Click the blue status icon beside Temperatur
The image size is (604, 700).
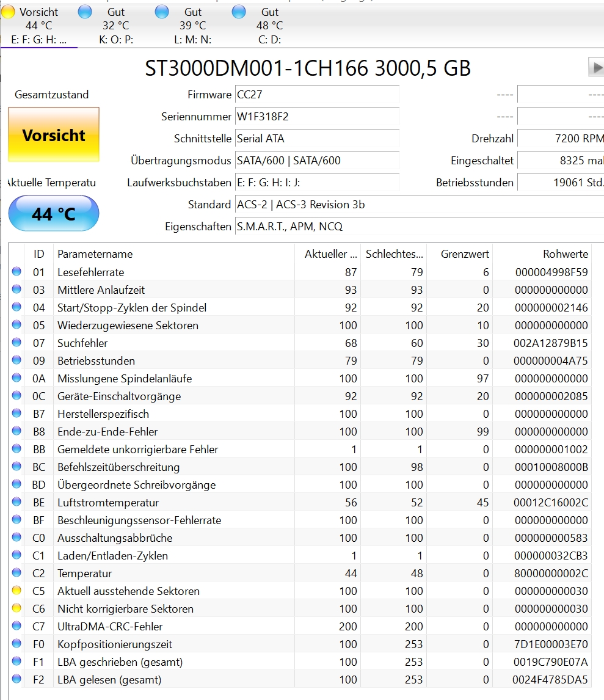16,573
